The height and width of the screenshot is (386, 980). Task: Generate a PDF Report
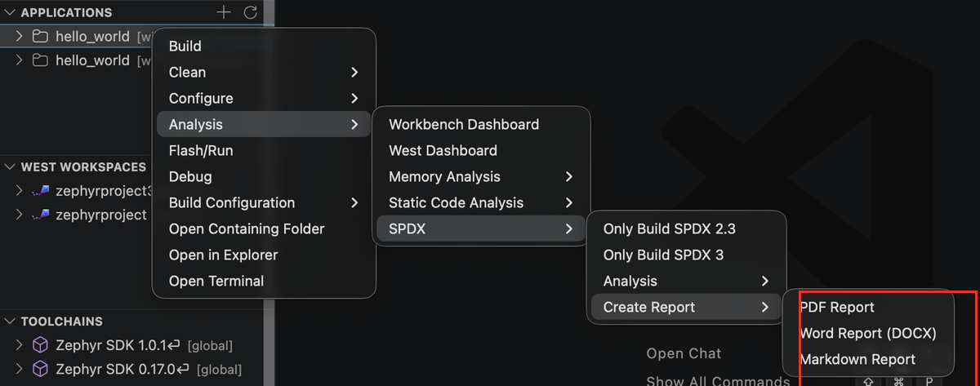[x=869, y=308]
